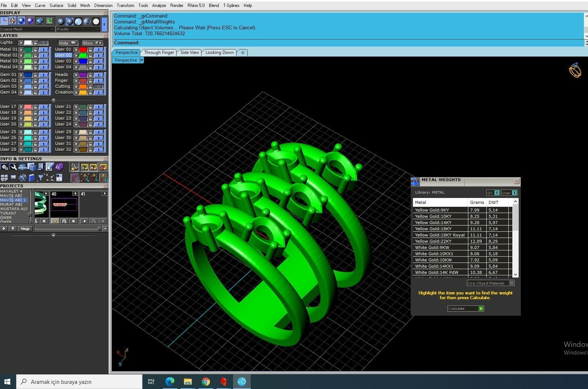Expand the arrow on project slot 40
Image resolution: width=588 pixels, height=389 pixels.
pos(75,194)
